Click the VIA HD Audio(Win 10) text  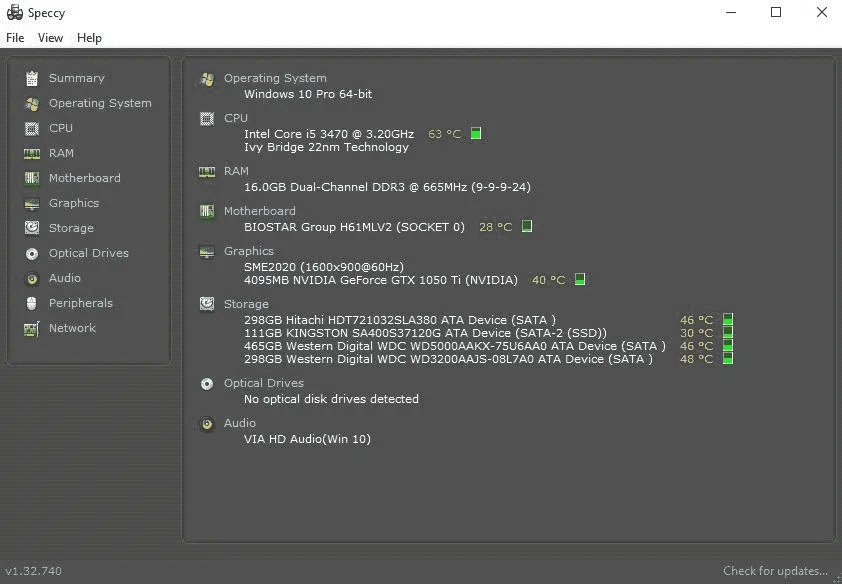click(x=307, y=439)
